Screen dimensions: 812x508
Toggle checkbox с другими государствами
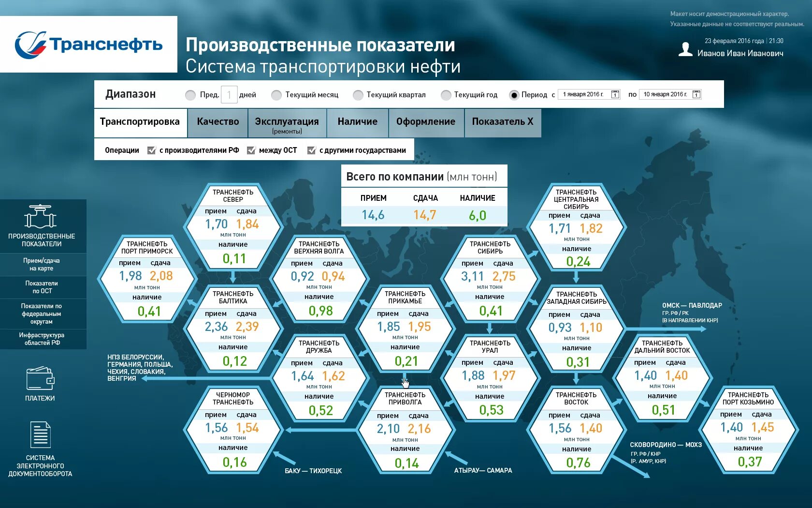pos(312,150)
